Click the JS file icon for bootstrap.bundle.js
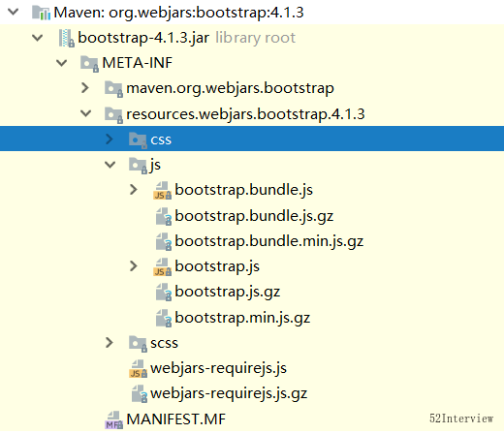The height and width of the screenshot is (434, 504). point(163,191)
